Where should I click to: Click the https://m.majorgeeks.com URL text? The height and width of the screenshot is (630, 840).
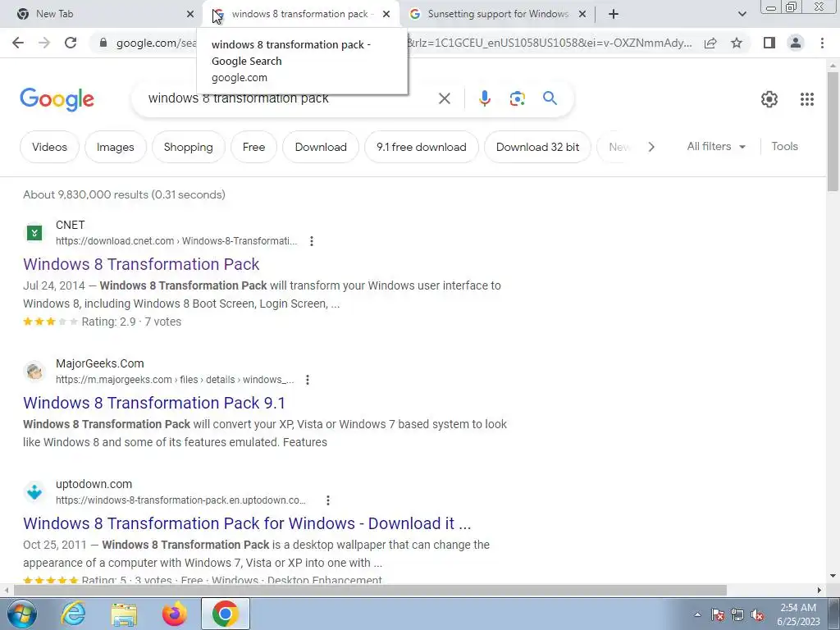click(x=175, y=380)
